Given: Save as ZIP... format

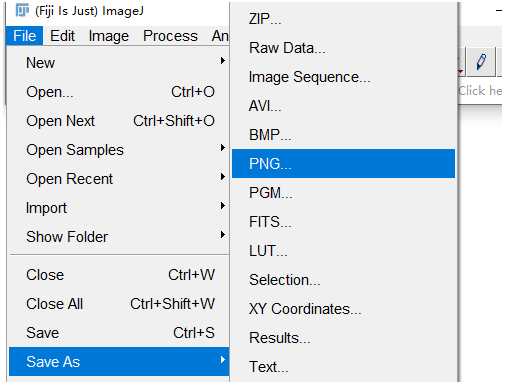Looking at the screenshot, I should pos(343,19).
